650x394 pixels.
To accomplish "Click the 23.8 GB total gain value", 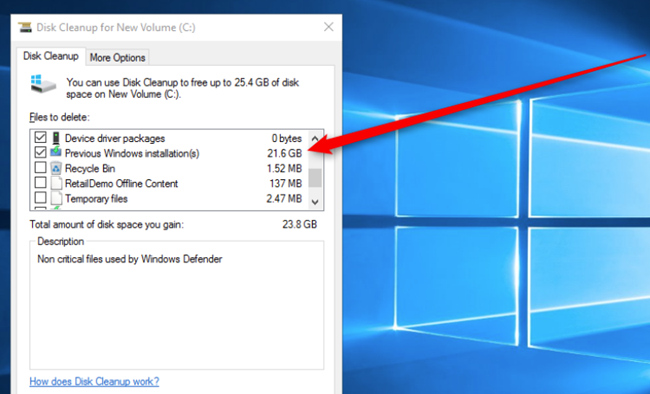I will 300,224.
